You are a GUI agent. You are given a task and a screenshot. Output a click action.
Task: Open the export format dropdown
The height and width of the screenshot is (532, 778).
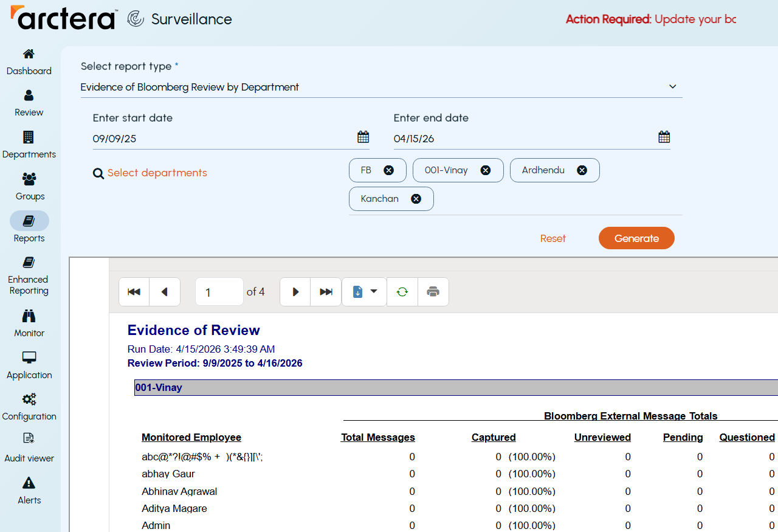pos(365,292)
